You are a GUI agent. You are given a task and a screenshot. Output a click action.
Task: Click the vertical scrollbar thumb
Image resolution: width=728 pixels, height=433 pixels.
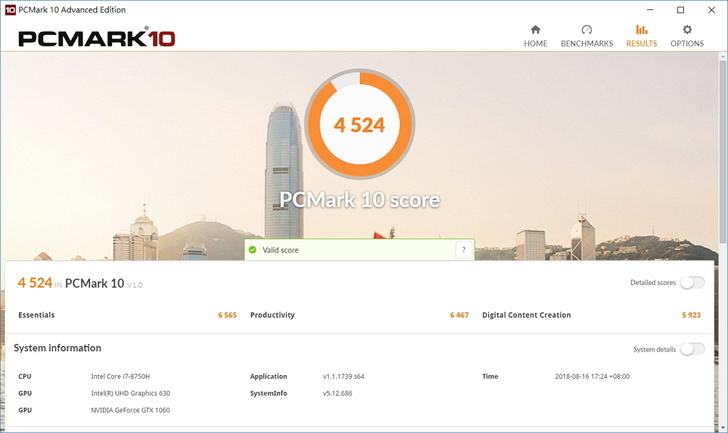[722, 151]
